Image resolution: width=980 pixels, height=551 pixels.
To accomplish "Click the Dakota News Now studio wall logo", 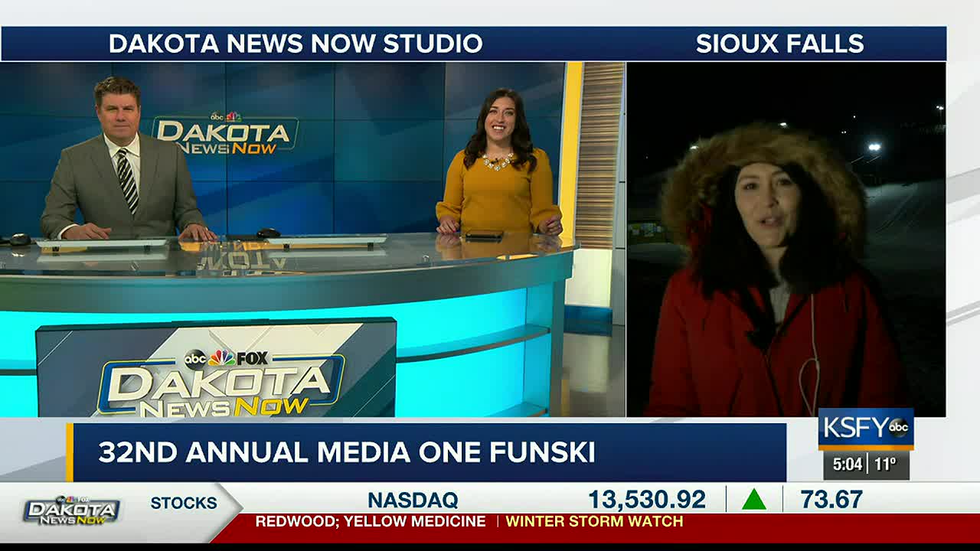I will point(225,134).
